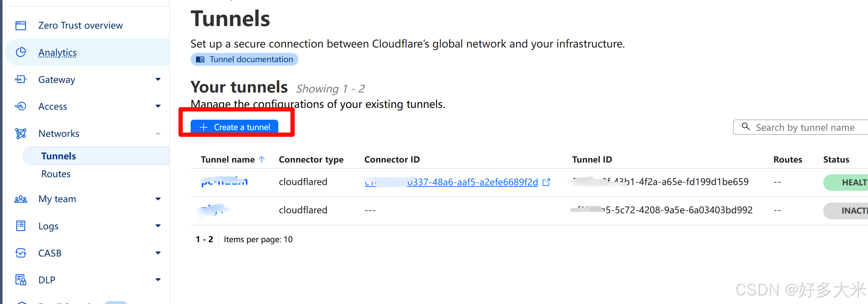Click the Showing 1 - 2 text
This screenshot has width=868, height=304.
click(330, 89)
